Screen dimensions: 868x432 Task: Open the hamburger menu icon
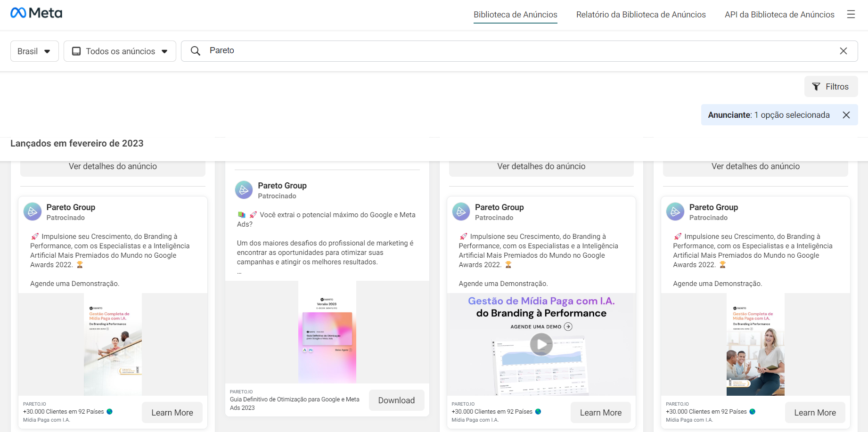pos(851,15)
